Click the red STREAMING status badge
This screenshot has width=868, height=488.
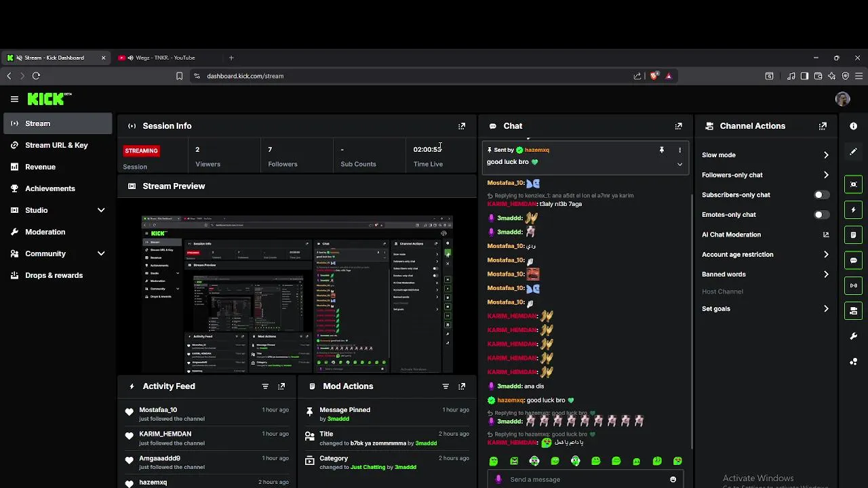coord(141,150)
